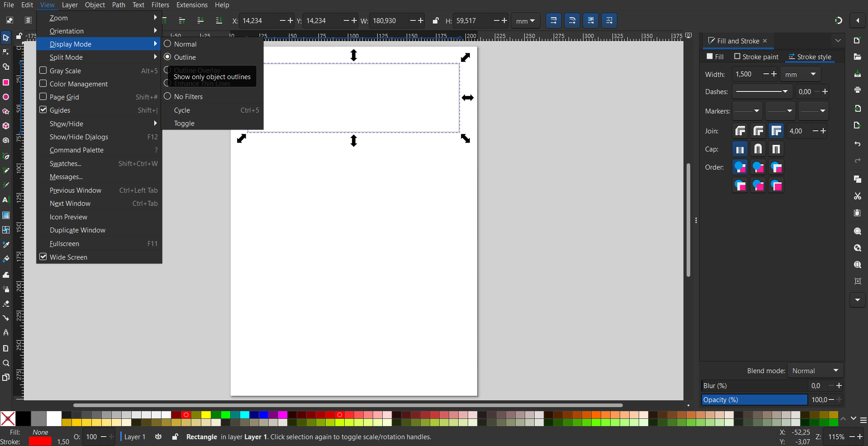Click the Cut scissors icon
868x446 pixels.
tap(857, 196)
